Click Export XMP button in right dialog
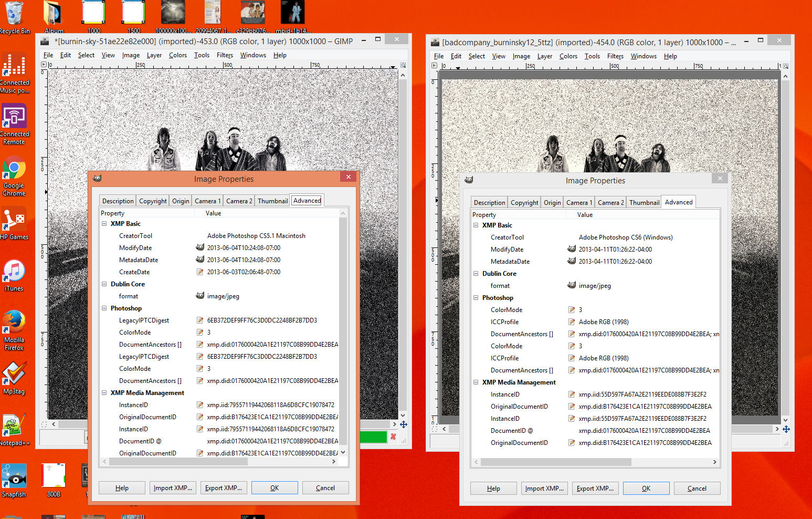 tap(595, 489)
